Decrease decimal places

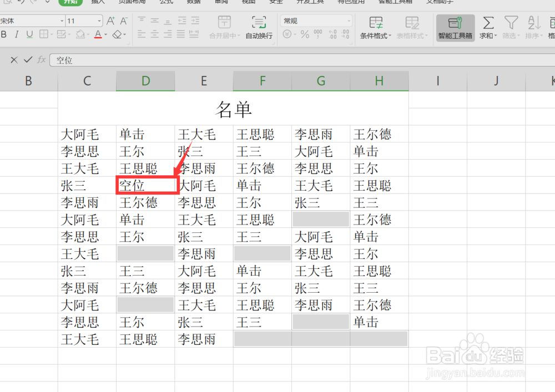pos(345,34)
